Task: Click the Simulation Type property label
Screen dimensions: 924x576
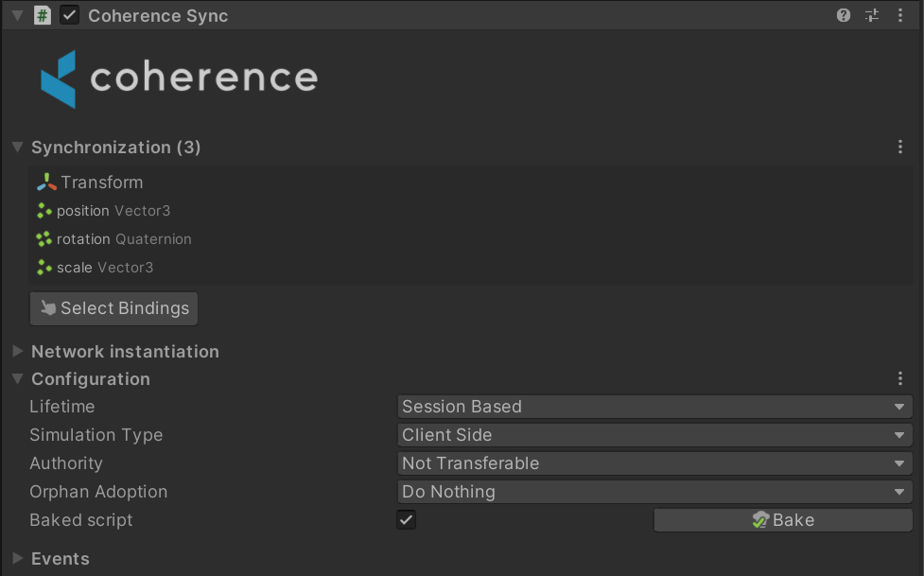Action: pos(96,435)
